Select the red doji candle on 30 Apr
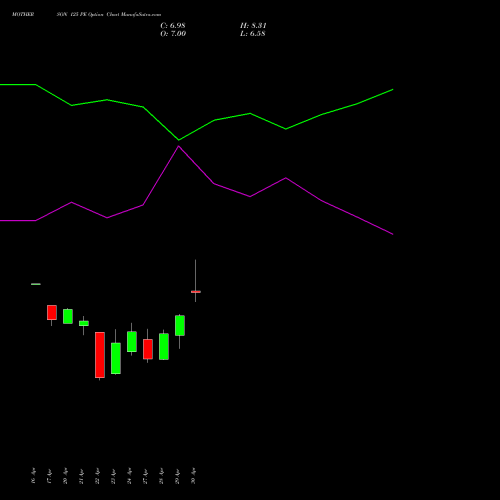Viewport: 500px width, 500px height. (x=196, y=292)
